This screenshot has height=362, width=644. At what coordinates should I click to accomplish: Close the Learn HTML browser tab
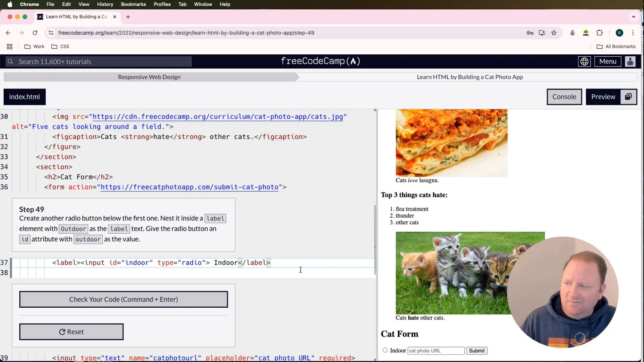pyautogui.click(x=115, y=17)
